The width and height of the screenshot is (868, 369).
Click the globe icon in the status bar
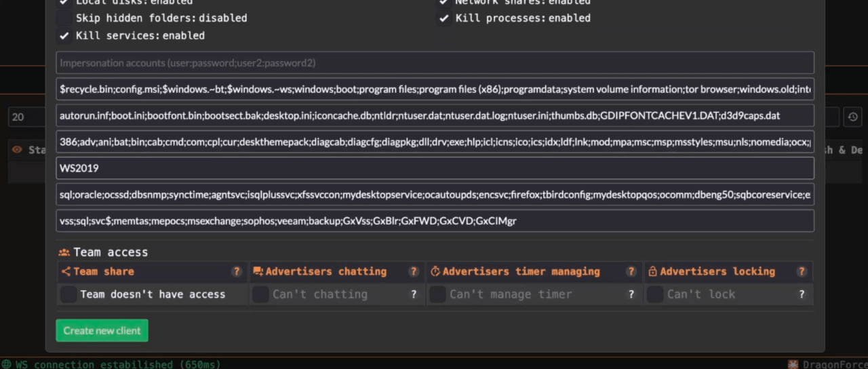pos(6,364)
